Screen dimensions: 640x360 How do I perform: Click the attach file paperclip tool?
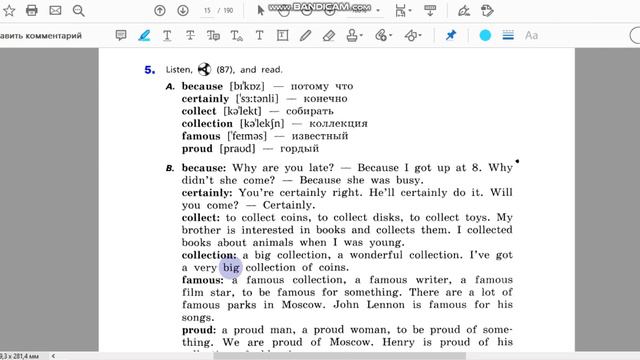pos(381,36)
